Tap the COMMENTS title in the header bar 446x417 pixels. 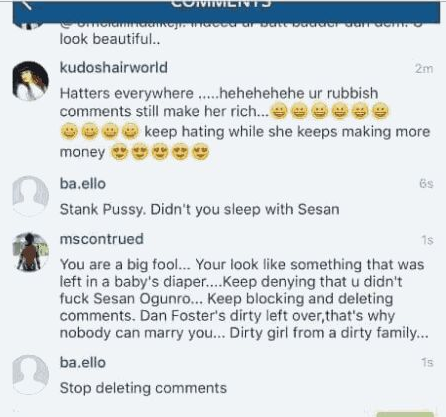pyautogui.click(x=221, y=4)
